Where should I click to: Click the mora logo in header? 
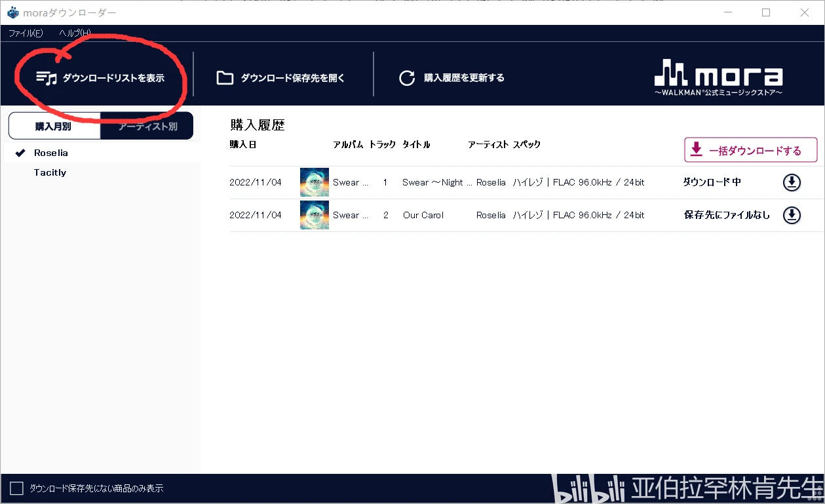[718, 77]
